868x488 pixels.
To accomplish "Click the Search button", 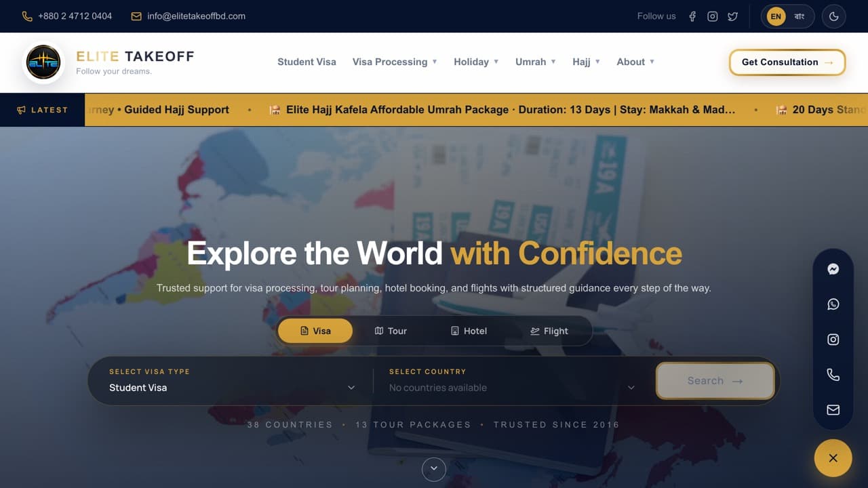I will point(715,381).
